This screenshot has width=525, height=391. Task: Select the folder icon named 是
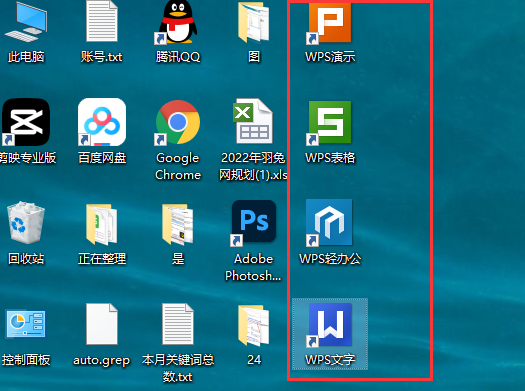coord(177,224)
